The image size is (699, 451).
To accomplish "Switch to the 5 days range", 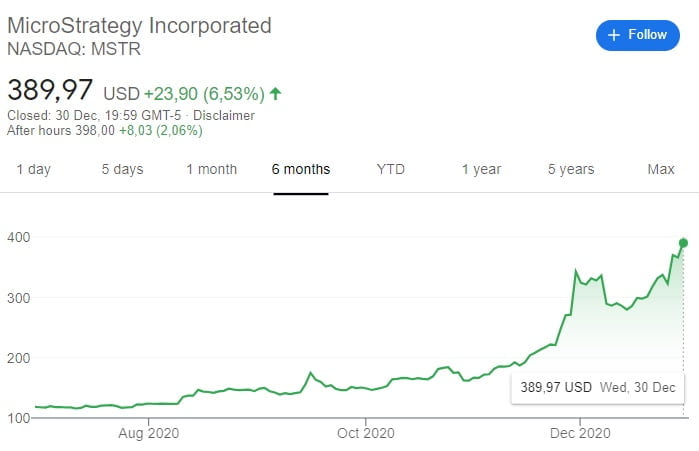I will (x=122, y=169).
